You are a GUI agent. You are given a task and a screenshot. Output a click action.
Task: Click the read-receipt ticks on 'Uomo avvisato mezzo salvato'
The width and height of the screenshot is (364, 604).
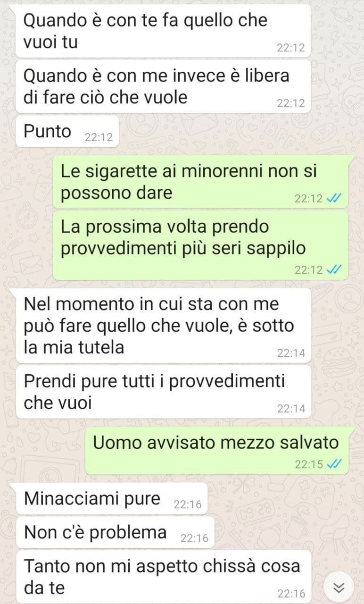coord(334,464)
